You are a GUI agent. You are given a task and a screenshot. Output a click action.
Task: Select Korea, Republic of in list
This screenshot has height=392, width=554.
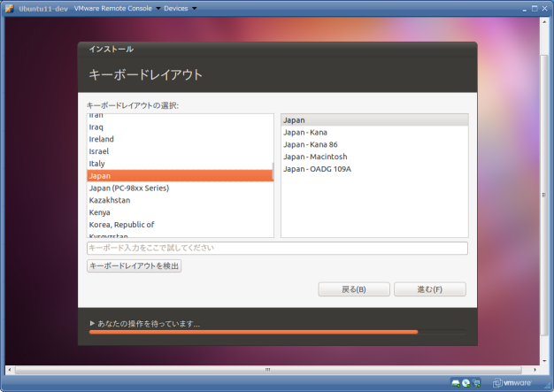[x=181, y=225]
